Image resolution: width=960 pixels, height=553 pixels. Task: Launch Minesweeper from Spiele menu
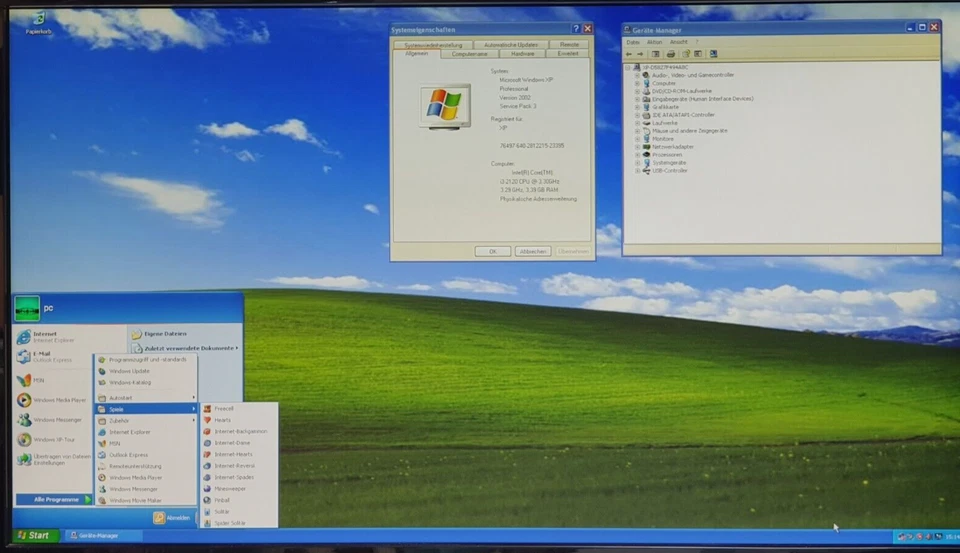coord(239,489)
